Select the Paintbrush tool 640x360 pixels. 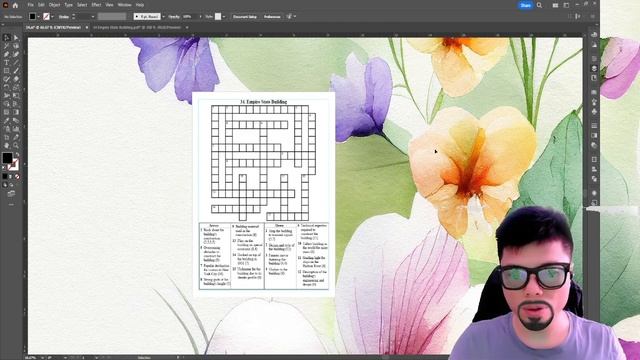point(16,71)
